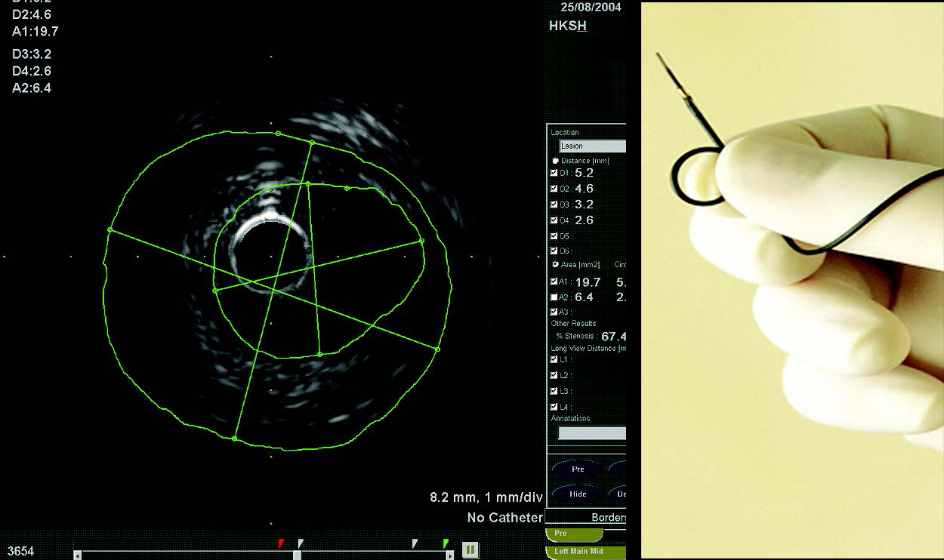This screenshot has height=560, width=944.
Task: Select the green Pre tab
Action: tap(573, 534)
